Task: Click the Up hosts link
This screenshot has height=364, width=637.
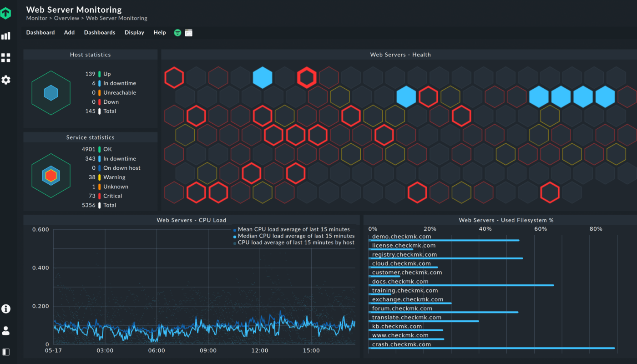Action: click(107, 74)
